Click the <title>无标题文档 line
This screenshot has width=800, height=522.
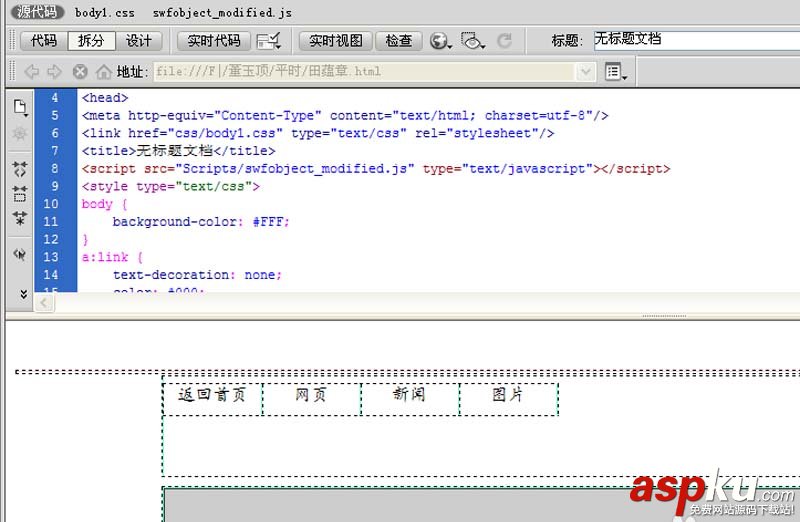point(179,151)
